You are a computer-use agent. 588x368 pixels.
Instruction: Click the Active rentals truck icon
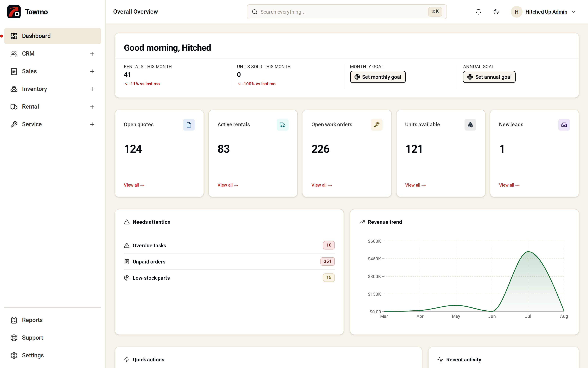click(x=283, y=125)
